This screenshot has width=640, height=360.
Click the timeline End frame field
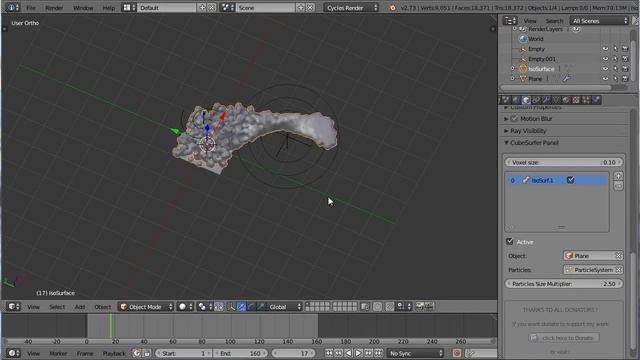(240, 353)
